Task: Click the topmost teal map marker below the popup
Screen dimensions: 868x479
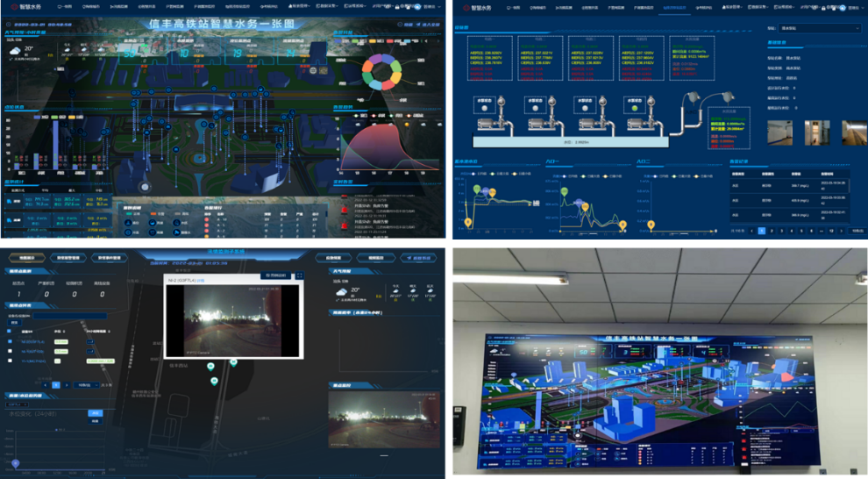Action: (233, 362)
